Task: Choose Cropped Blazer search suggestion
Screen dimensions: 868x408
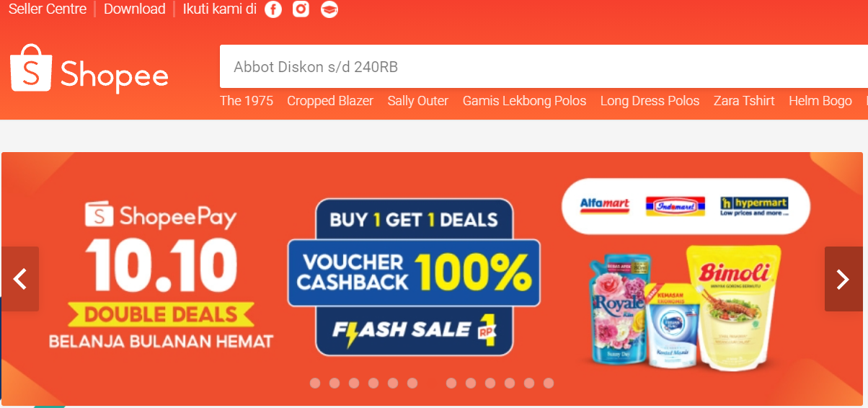Action: pyautogui.click(x=330, y=101)
